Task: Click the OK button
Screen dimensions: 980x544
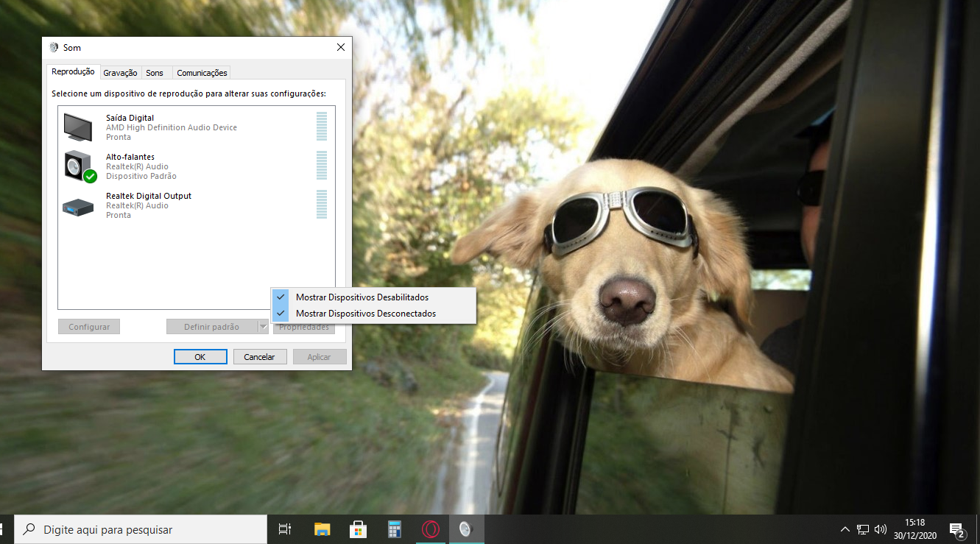Action: (200, 357)
